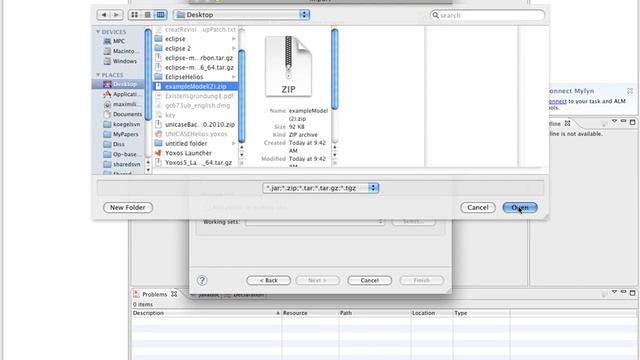Click the Open button
Screen dimensions: 640x360
pyautogui.click(x=520, y=207)
